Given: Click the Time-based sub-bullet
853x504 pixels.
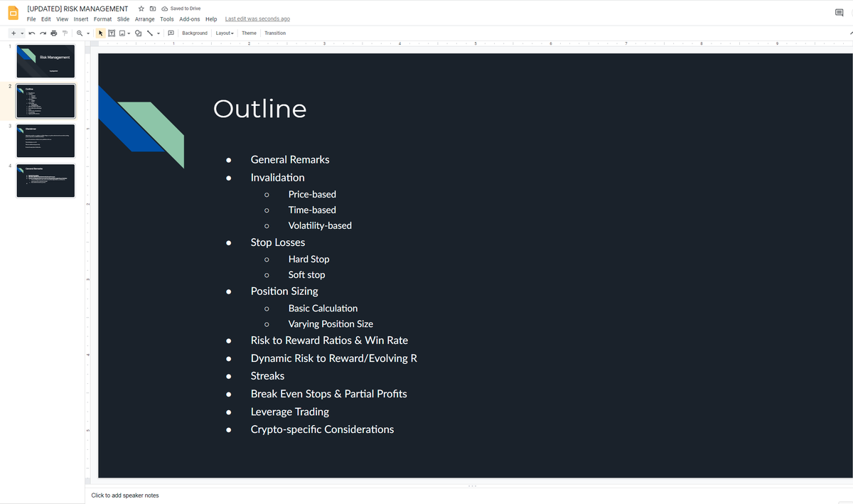Looking at the screenshot, I should (x=312, y=210).
